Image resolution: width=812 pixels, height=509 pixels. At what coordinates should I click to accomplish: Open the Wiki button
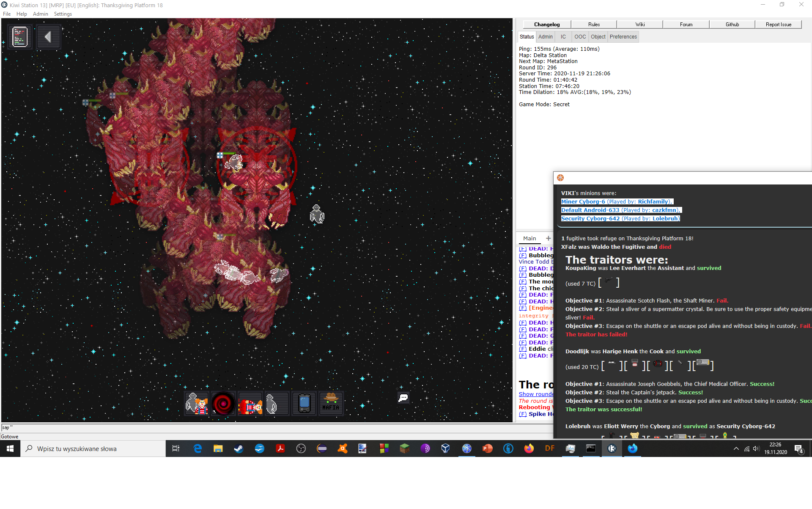(x=640, y=25)
